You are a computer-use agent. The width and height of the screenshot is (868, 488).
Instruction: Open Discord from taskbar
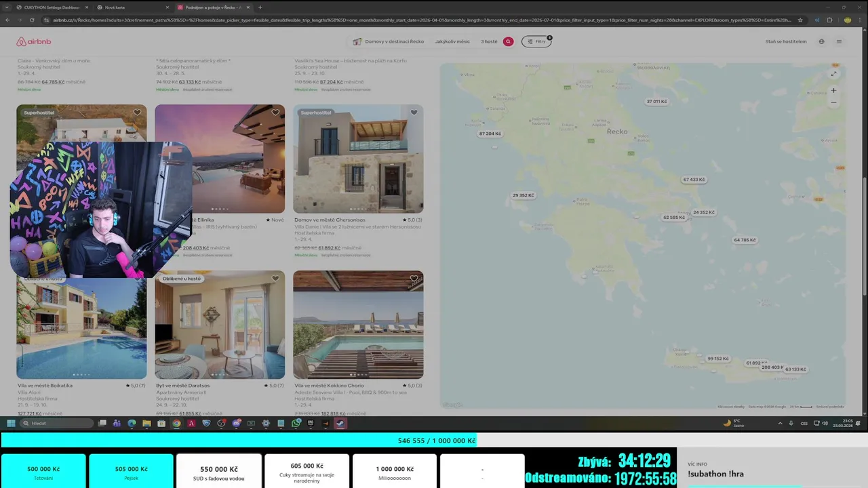[236, 423]
